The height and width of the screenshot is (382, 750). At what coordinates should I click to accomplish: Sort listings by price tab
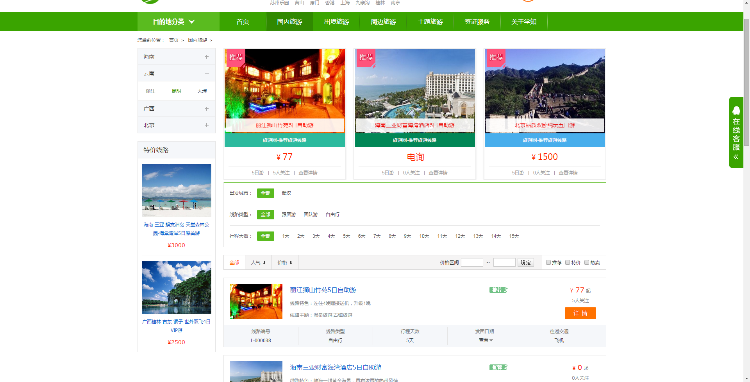[x=285, y=262]
